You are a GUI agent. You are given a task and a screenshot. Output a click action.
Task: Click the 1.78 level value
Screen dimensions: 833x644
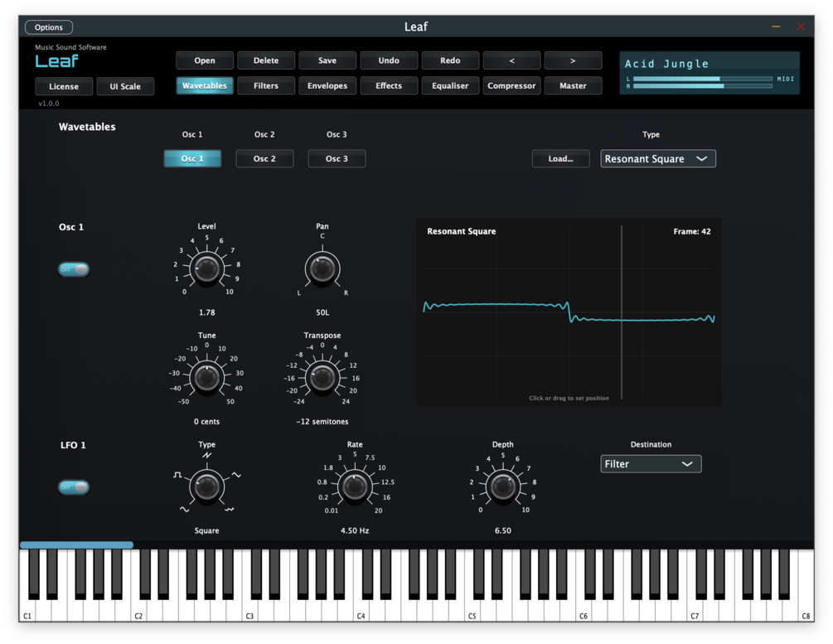206,312
